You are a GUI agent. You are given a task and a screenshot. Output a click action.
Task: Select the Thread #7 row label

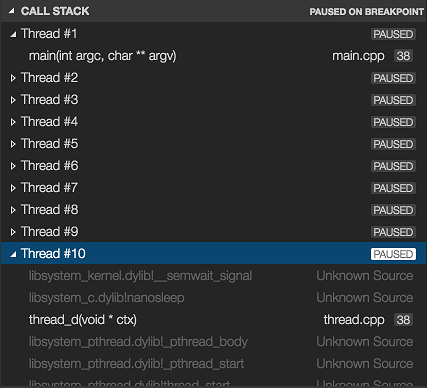(49, 188)
